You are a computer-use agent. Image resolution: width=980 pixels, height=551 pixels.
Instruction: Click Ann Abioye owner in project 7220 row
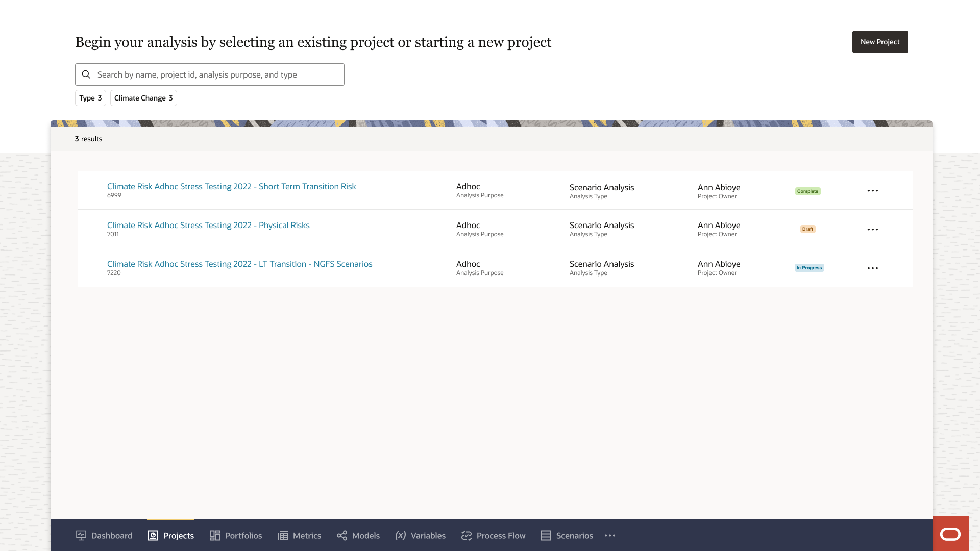tap(719, 264)
